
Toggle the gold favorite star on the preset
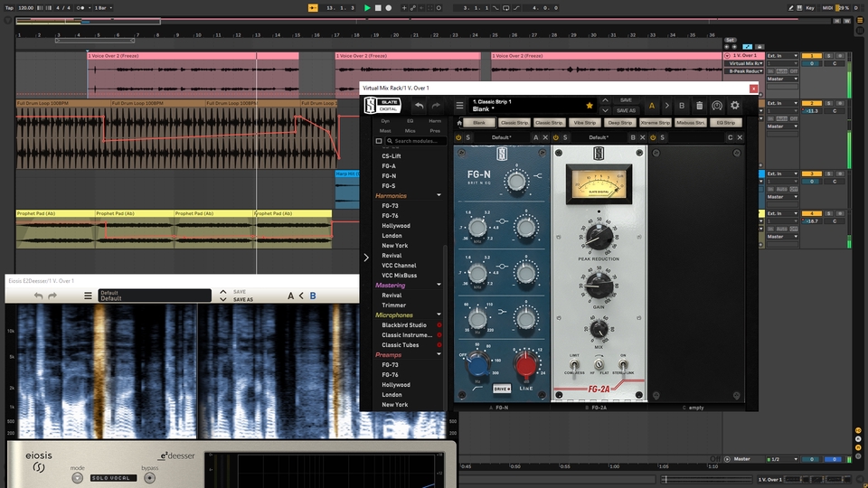[590, 105]
